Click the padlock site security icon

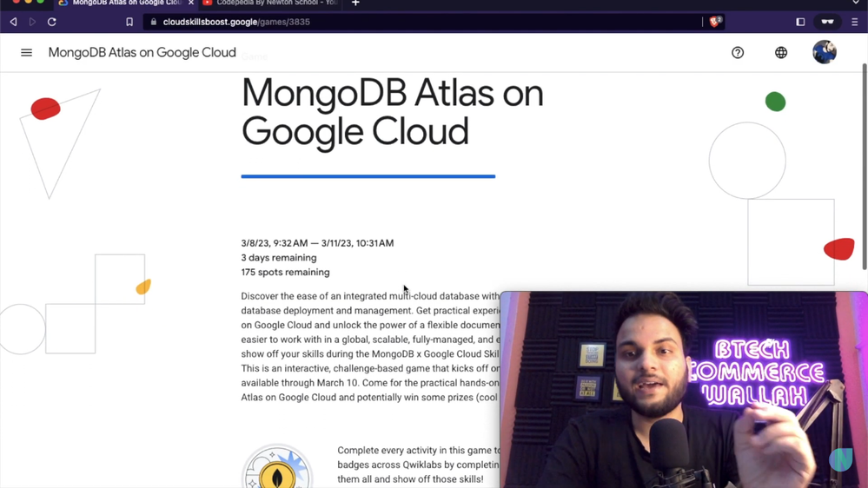click(154, 22)
